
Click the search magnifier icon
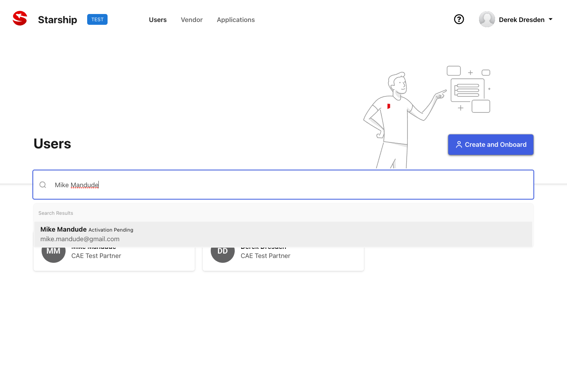(42, 184)
